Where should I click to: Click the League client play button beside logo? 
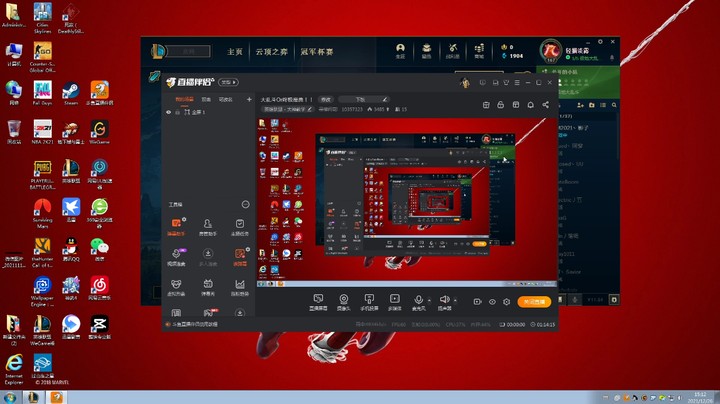(188, 51)
